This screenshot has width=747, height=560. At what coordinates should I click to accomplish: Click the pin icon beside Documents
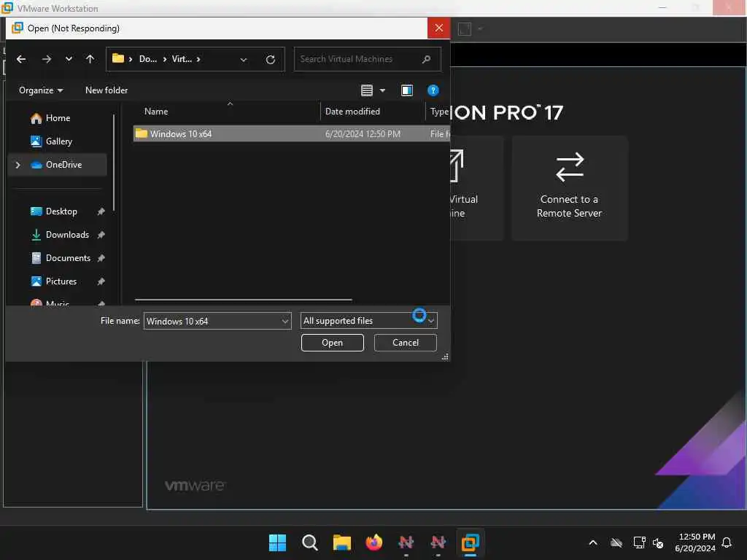point(101,258)
